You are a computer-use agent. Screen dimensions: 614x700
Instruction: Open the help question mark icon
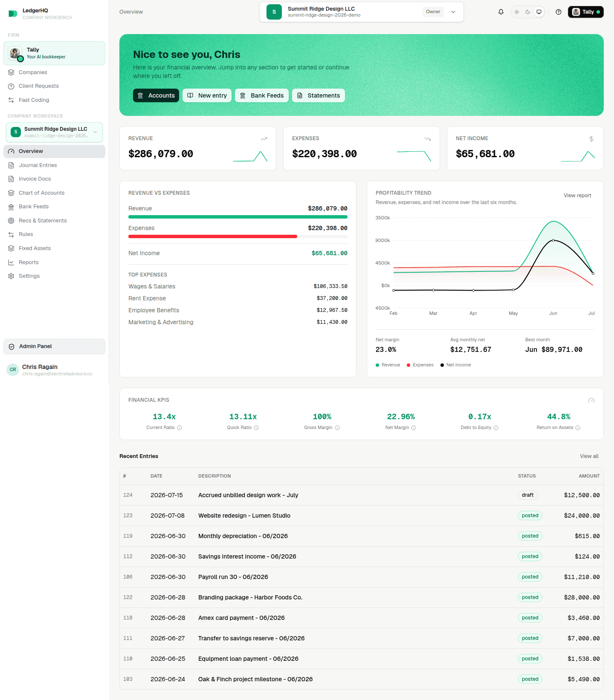click(559, 12)
